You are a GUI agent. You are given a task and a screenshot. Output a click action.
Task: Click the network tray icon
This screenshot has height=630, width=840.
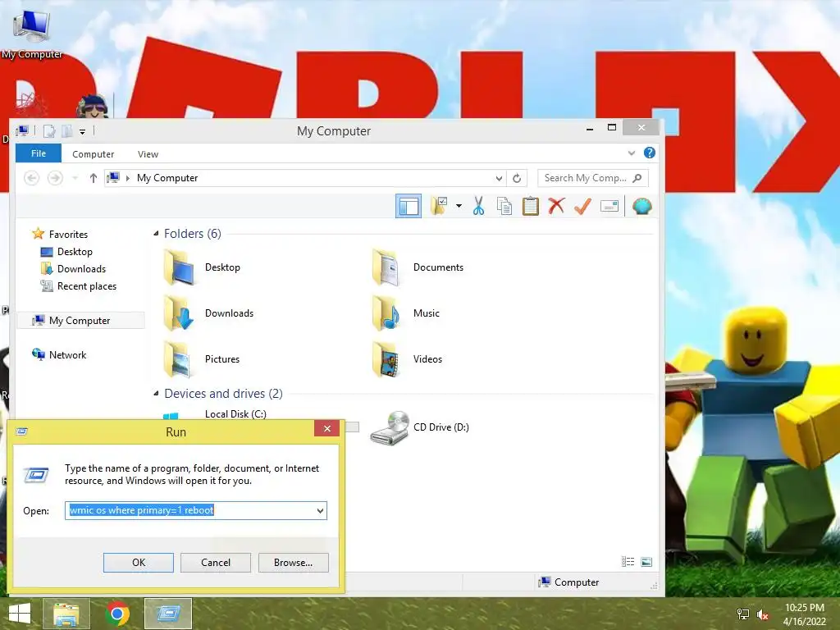pyautogui.click(x=743, y=614)
